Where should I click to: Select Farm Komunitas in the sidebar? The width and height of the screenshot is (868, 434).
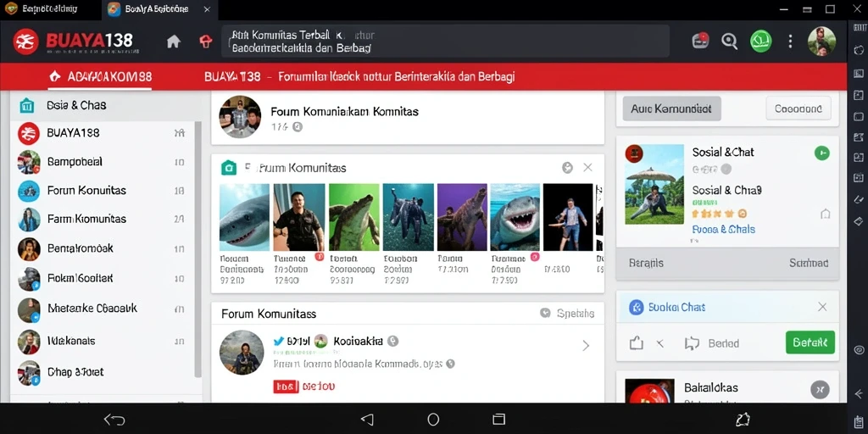click(x=103, y=220)
